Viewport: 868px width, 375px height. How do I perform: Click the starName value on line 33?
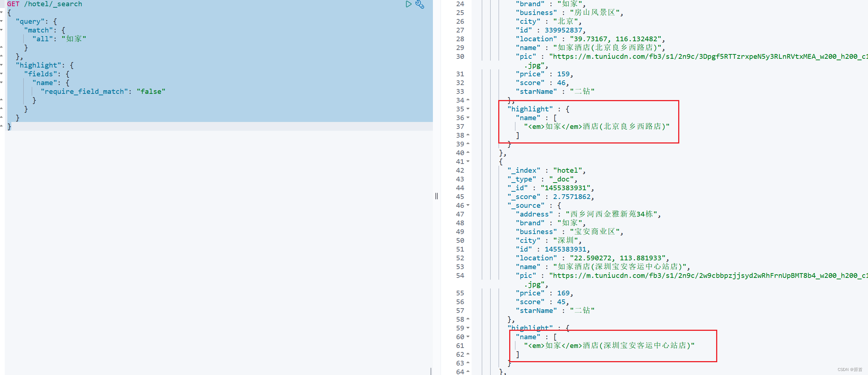pos(582,92)
